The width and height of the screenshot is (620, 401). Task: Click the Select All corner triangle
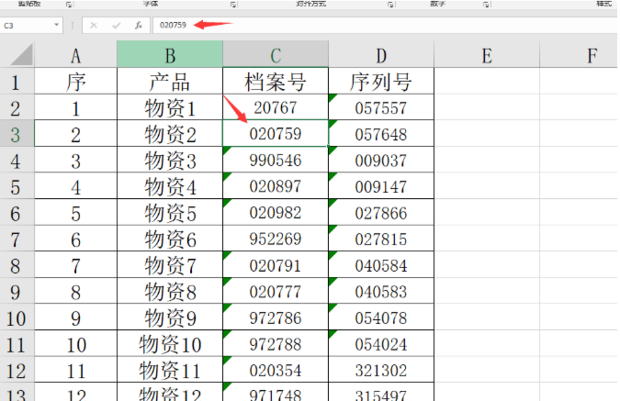click(22, 54)
